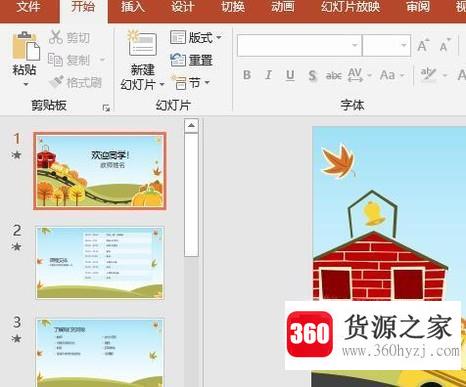
Task: Click the 粘贴 paste clipboard icon
Action: (26, 46)
